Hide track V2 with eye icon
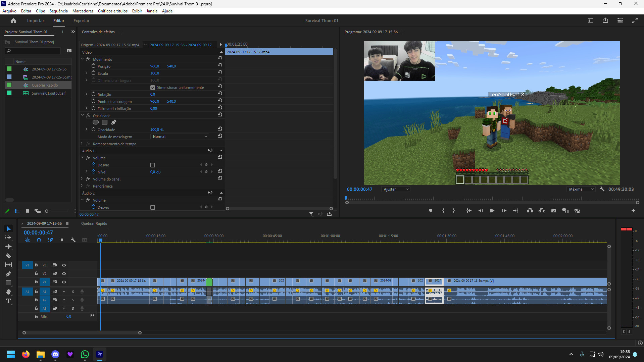The height and width of the screenshot is (362, 644). tap(64, 273)
